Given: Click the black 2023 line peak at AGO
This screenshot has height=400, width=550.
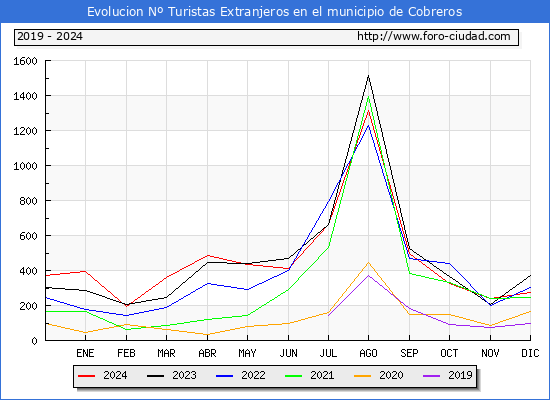Looking at the screenshot, I should point(368,76).
